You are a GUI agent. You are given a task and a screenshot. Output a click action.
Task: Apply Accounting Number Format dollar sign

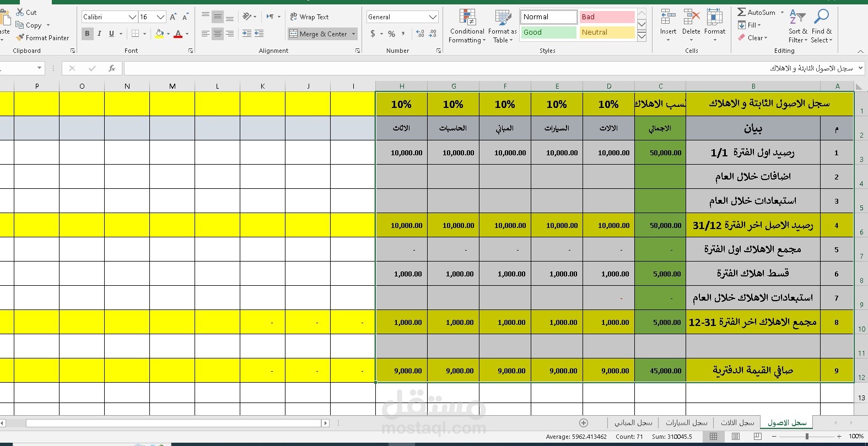(373, 34)
